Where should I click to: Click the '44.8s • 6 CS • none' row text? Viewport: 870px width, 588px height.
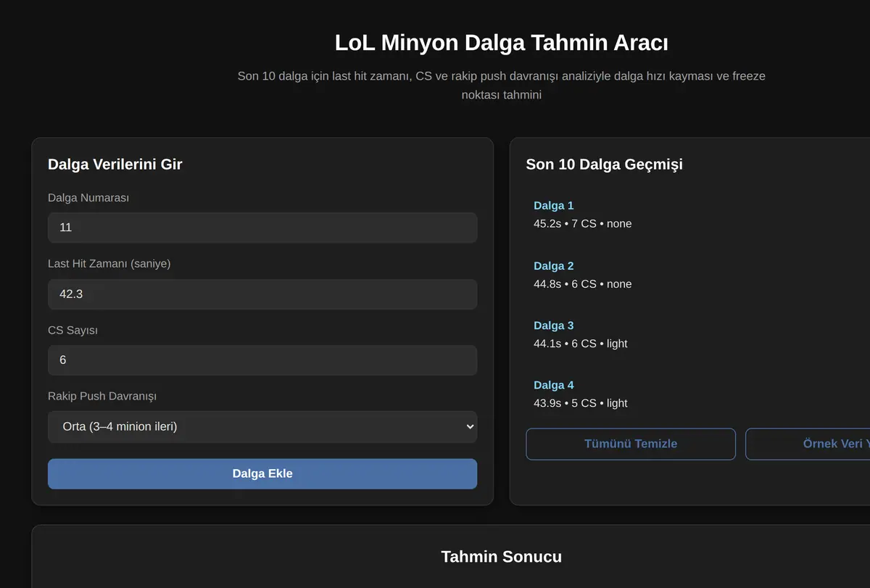tap(583, 284)
